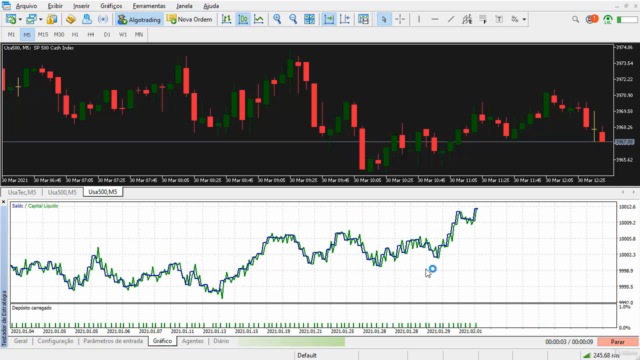Open the Gráficos menu
The height and width of the screenshot is (360, 640).
pos(111,6)
